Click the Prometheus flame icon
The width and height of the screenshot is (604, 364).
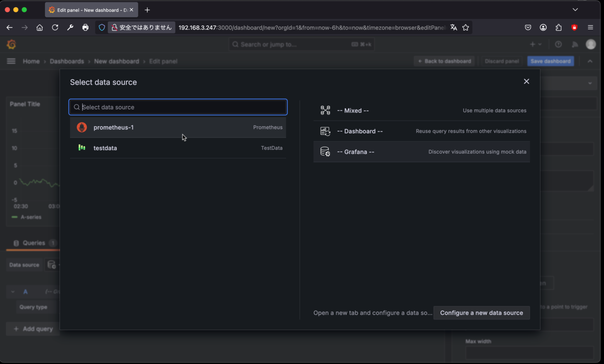(x=82, y=127)
